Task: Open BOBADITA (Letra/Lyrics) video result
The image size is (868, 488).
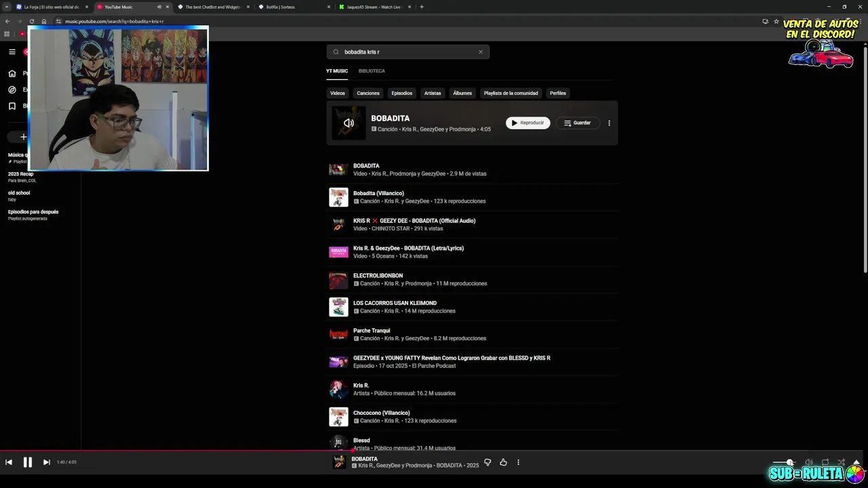Action: pos(472,252)
